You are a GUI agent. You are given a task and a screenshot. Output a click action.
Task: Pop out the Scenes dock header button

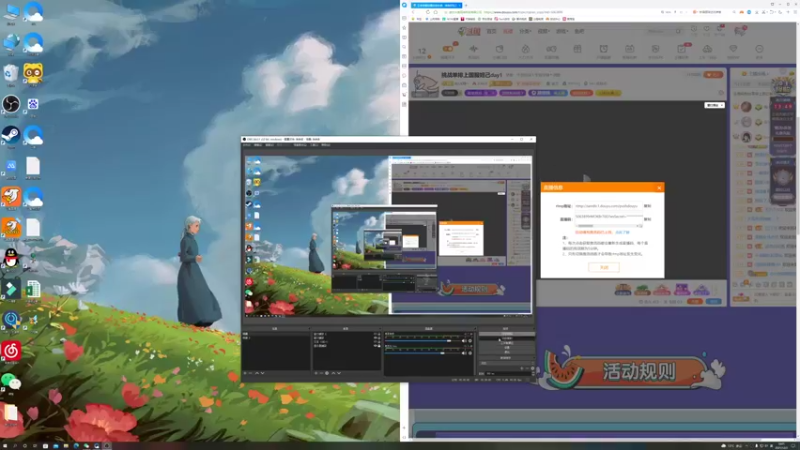coord(308,329)
